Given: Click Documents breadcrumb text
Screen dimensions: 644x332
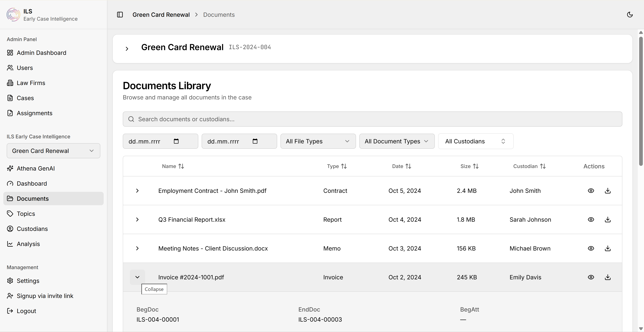Looking at the screenshot, I should point(219,15).
